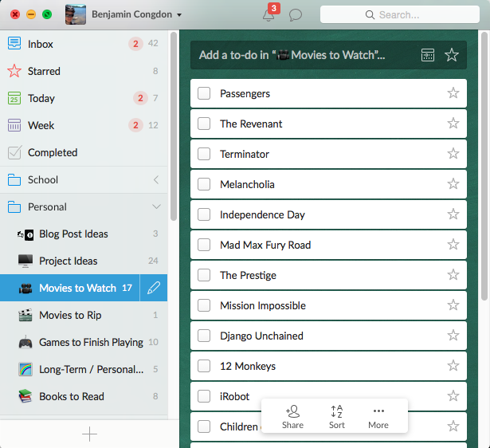This screenshot has height=448, width=490.
Task: Select the Movies to Watch list
Action: pyautogui.click(x=69, y=288)
